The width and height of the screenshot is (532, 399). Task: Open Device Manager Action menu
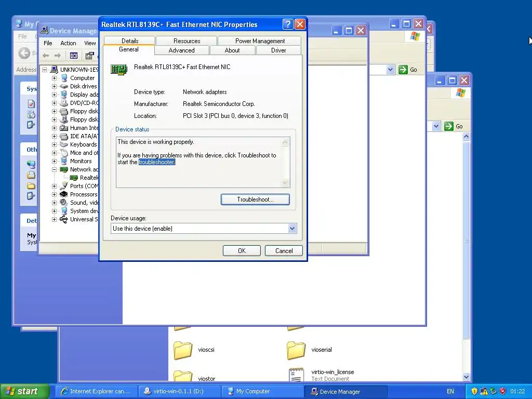(x=68, y=43)
